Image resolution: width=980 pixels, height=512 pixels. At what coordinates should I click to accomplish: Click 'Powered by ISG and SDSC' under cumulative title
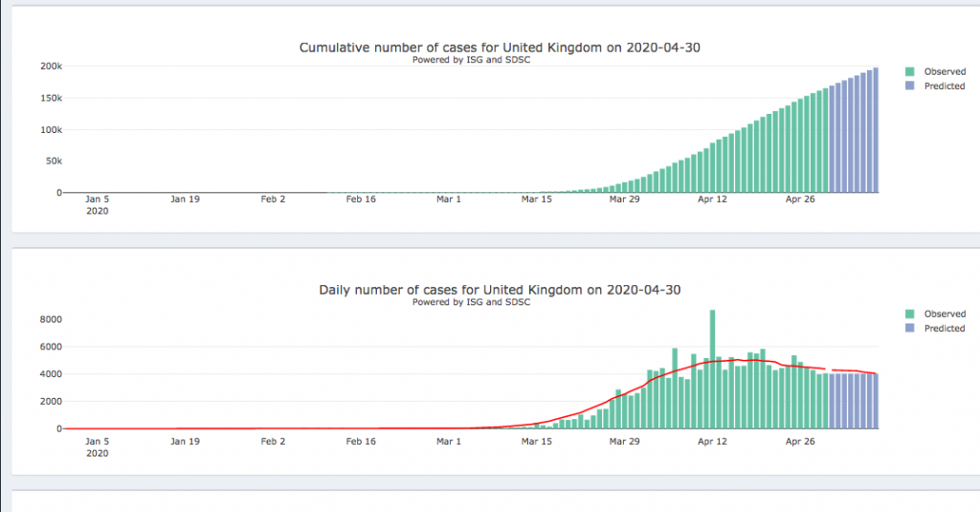[471, 59]
